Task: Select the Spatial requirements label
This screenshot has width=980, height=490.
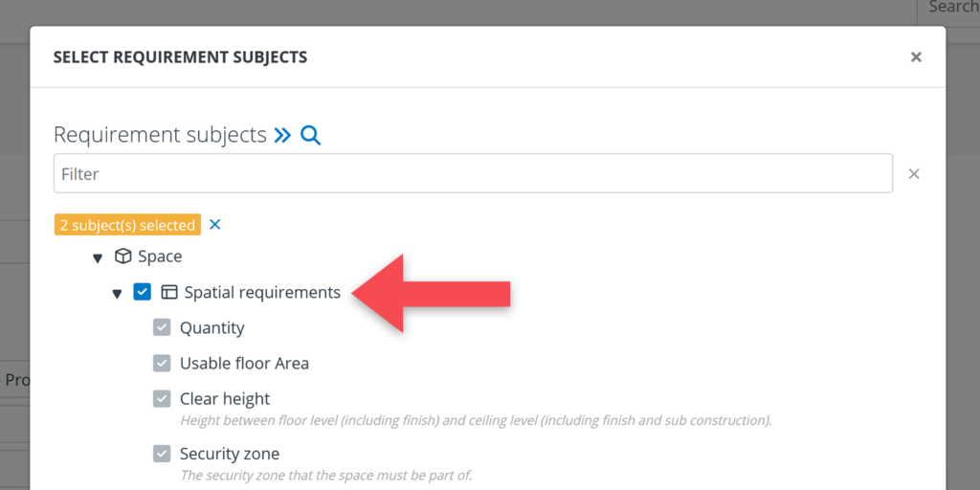Action: 262,292
